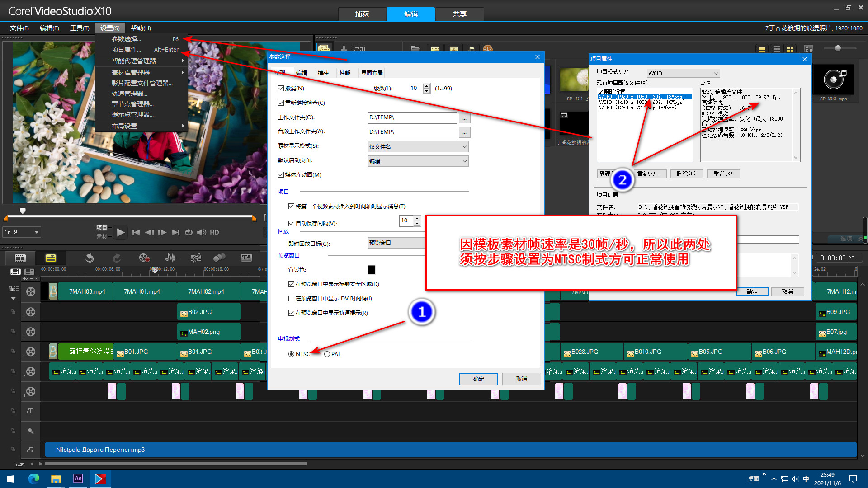This screenshot has width=868, height=488.
Task: Open 即时回放目标 dropdown
Action: pyautogui.click(x=396, y=243)
